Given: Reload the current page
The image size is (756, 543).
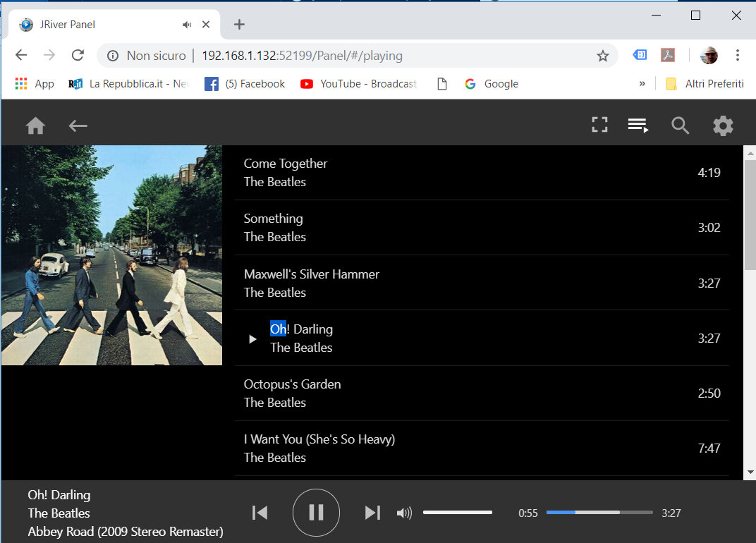Looking at the screenshot, I should 78,55.
